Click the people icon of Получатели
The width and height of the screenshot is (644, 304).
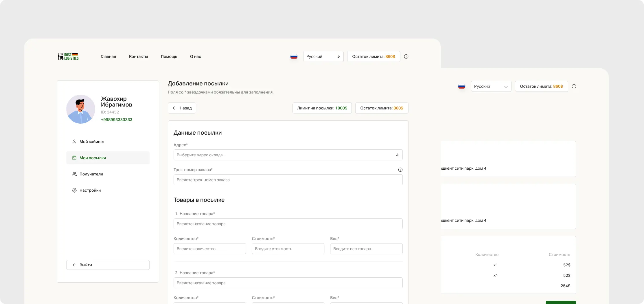[x=74, y=174]
